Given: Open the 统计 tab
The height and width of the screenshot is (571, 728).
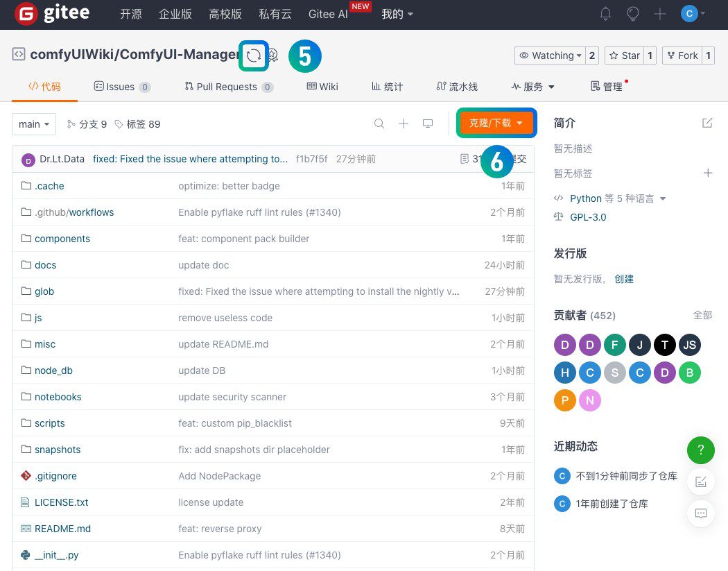Looking at the screenshot, I should pos(387,87).
